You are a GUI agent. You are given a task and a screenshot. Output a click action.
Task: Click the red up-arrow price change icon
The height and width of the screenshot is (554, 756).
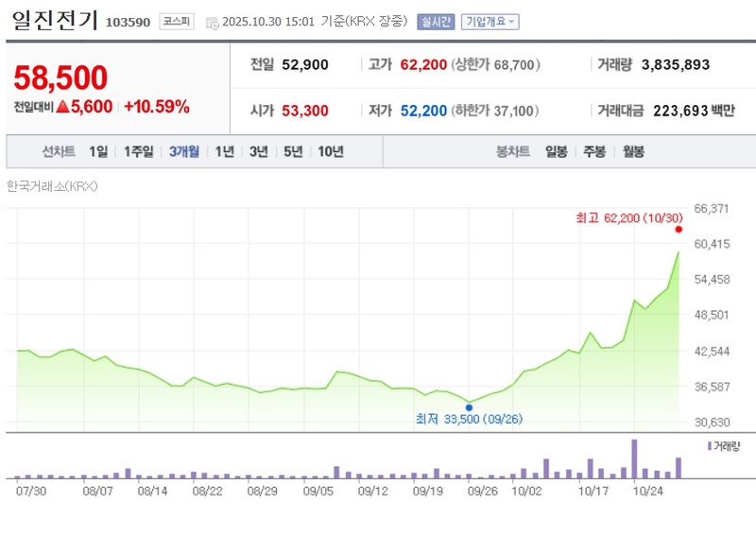(62, 107)
